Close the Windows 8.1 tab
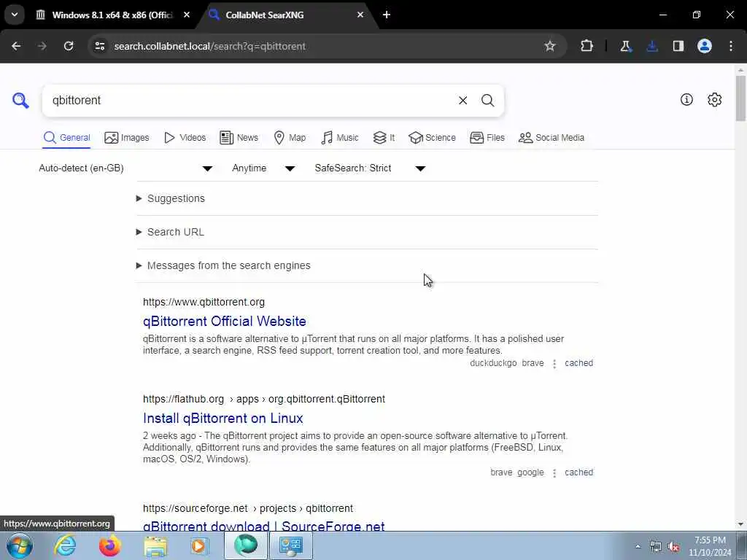747x560 pixels. pyautogui.click(x=187, y=15)
